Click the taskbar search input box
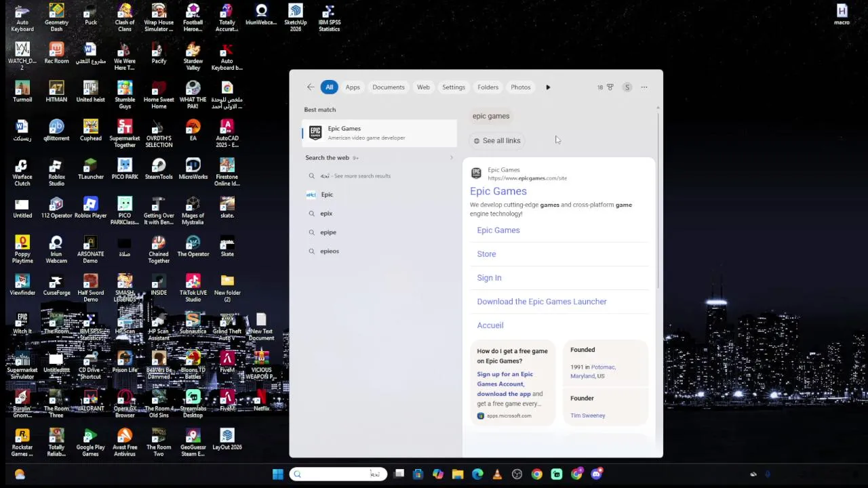Screen dimensions: 868x488 pos(338,474)
